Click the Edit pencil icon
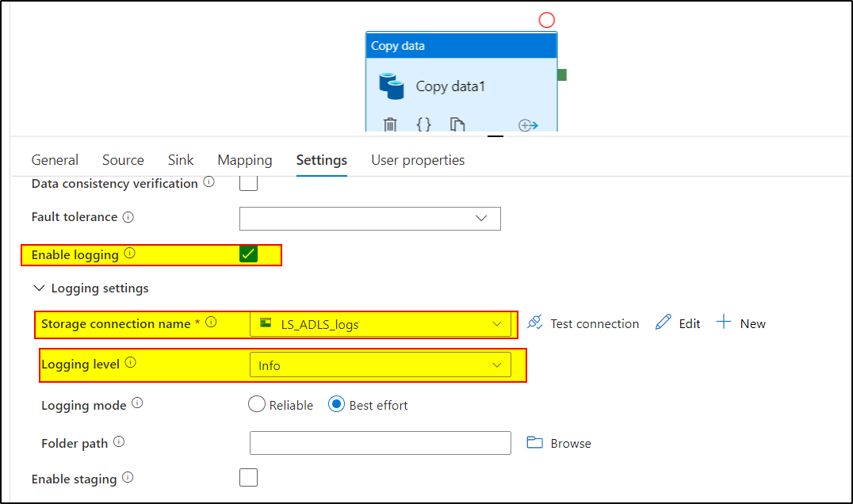 tap(664, 323)
